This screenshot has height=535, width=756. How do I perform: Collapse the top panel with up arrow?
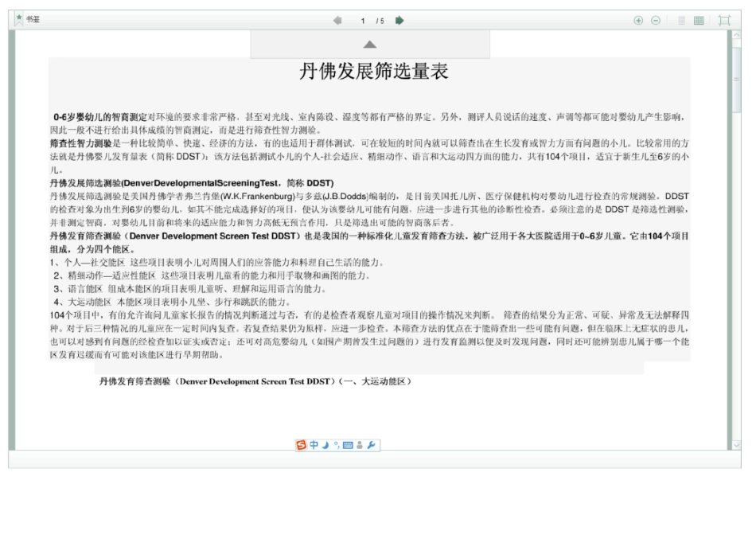370,45
